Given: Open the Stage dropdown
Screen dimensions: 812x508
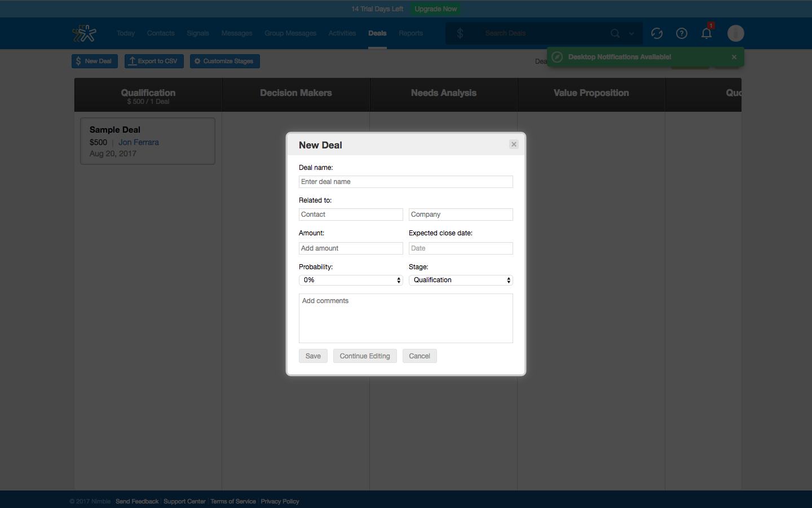Looking at the screenshot, I should pos(461,280).
